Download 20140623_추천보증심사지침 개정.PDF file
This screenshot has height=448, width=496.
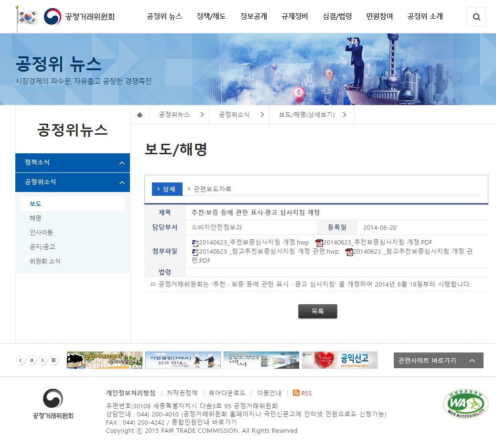[377, 242]
